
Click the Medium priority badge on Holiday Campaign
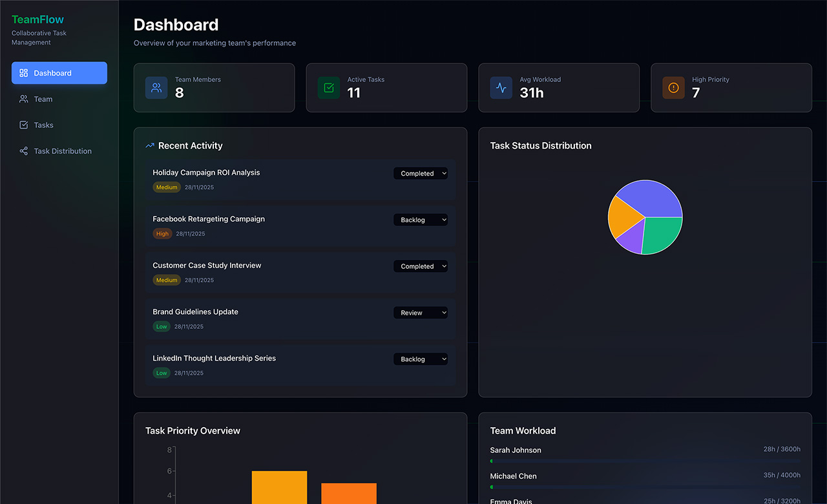tap(167, 187)
